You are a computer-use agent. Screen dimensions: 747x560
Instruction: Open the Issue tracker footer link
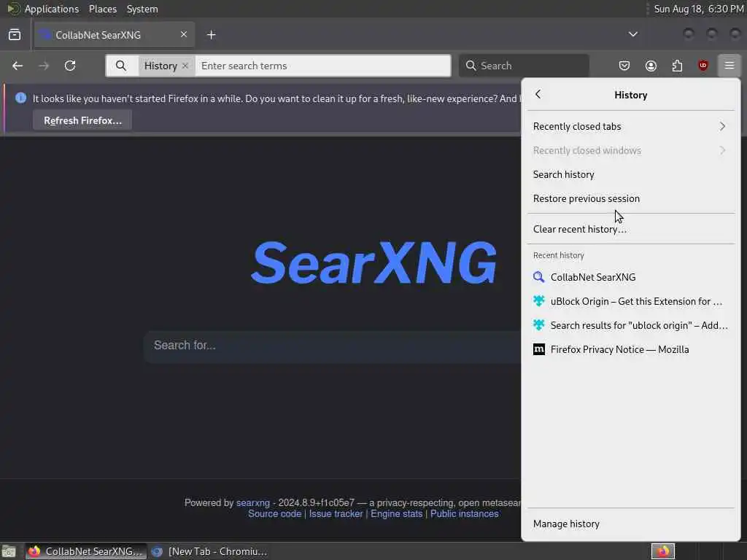click(336, 514)
